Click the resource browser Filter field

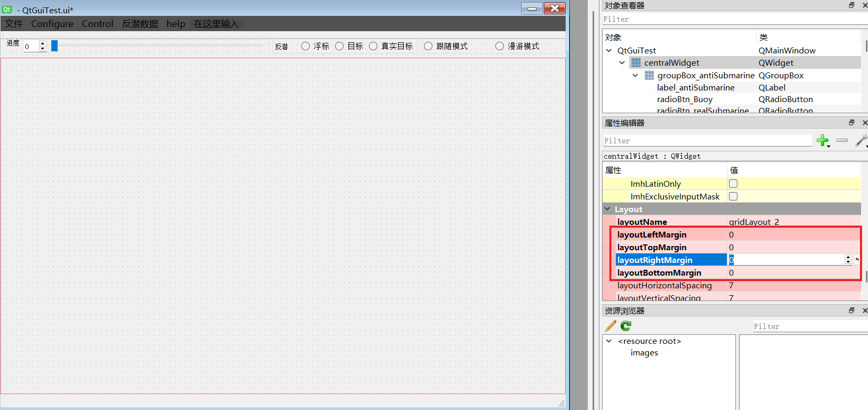click(x=811, y=326)
